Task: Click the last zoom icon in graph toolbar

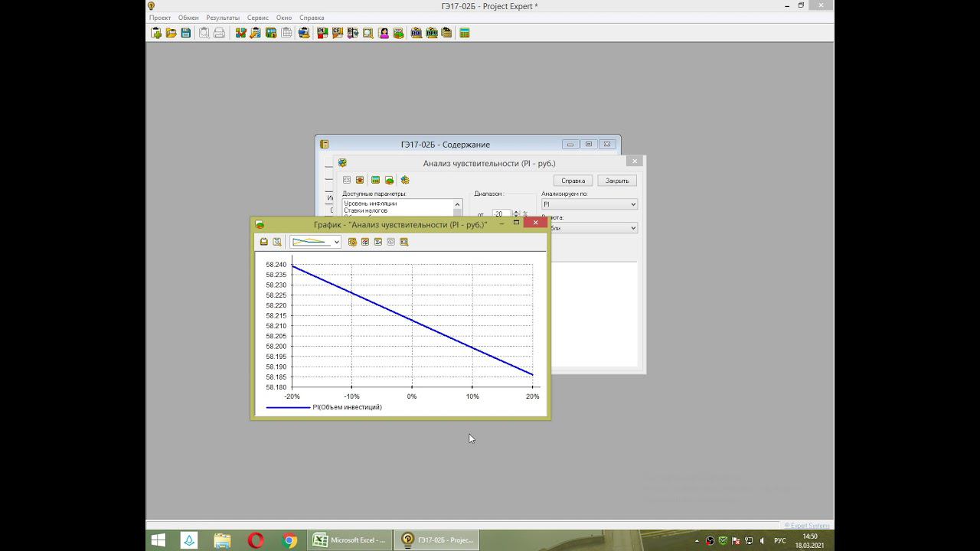Action: 404,242
